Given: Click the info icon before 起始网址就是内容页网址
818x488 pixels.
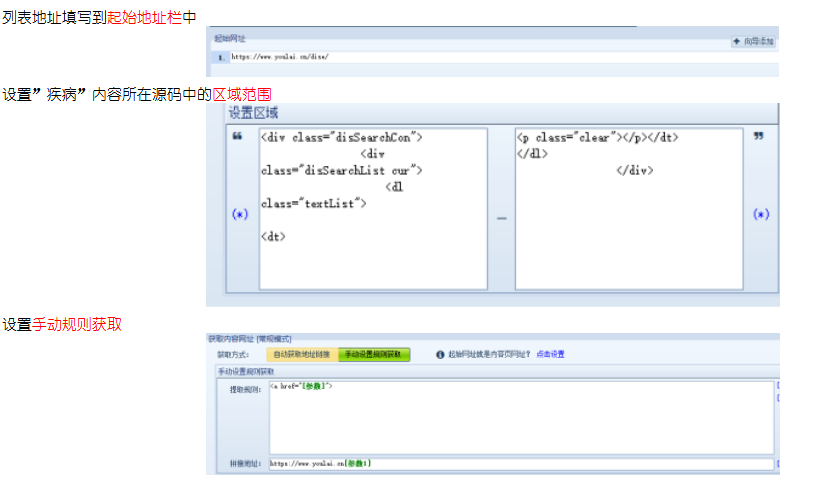Looking at the screenshot, I should tap(440, 354).
